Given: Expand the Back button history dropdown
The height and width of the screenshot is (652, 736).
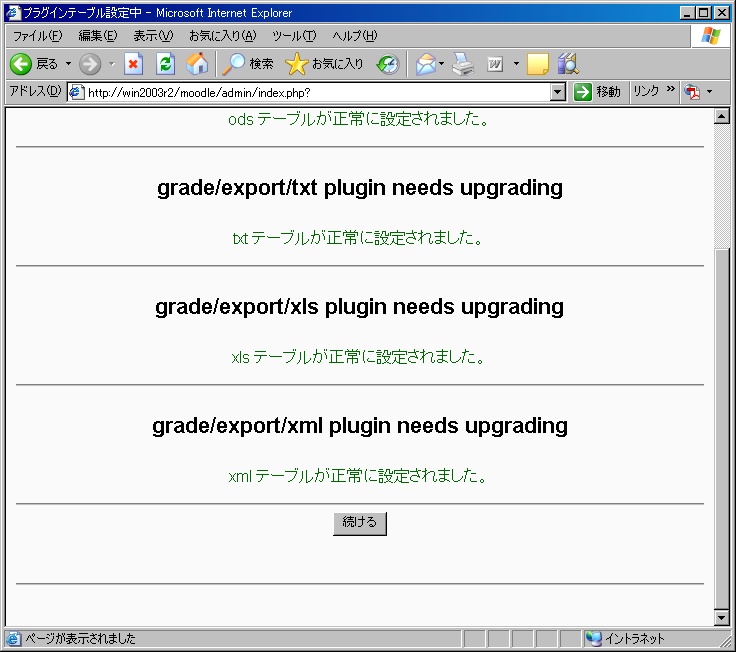Looking at the screenshot, I should (68, 64).
